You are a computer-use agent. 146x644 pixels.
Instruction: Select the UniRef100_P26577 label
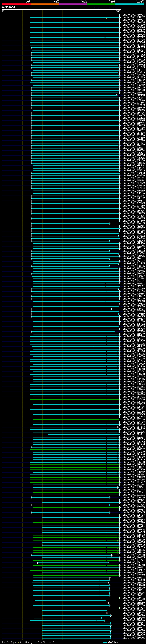134,153
